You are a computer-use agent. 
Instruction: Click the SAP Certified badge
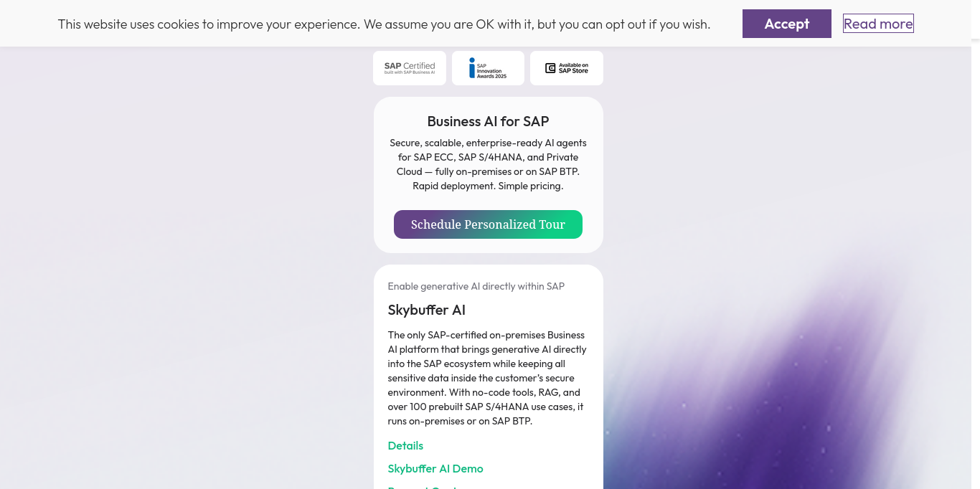[409, 67]
